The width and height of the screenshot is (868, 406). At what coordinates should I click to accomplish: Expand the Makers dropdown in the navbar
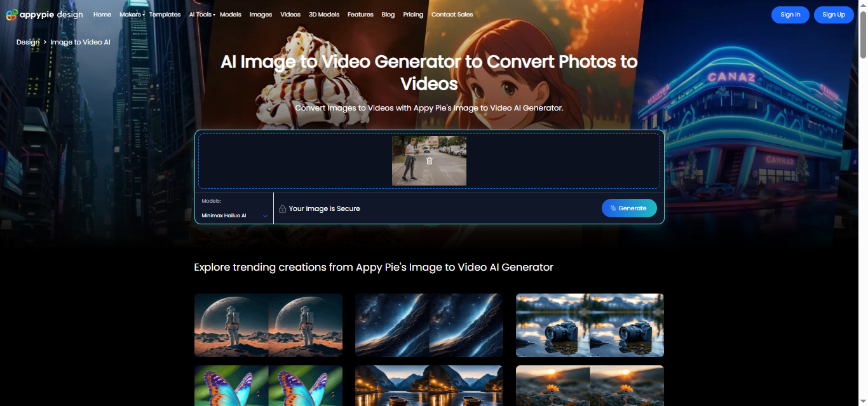point(131,14)
